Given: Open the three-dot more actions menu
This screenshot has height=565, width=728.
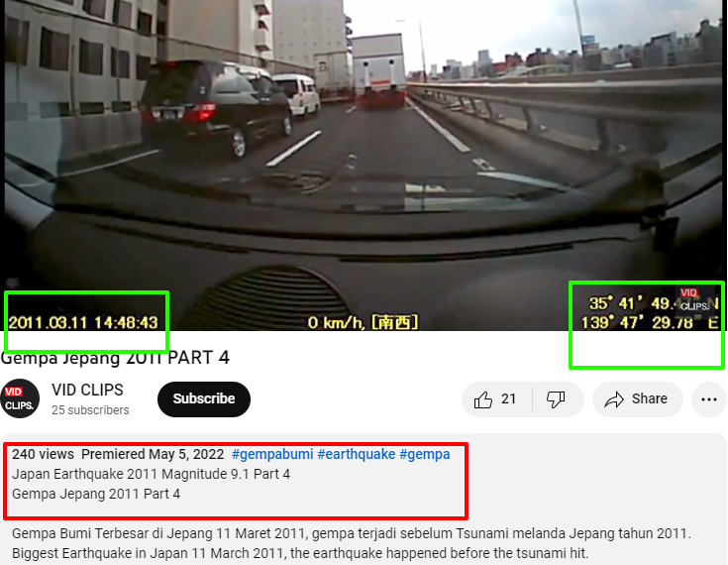Looking at the screenshot, I should point(708,399).
